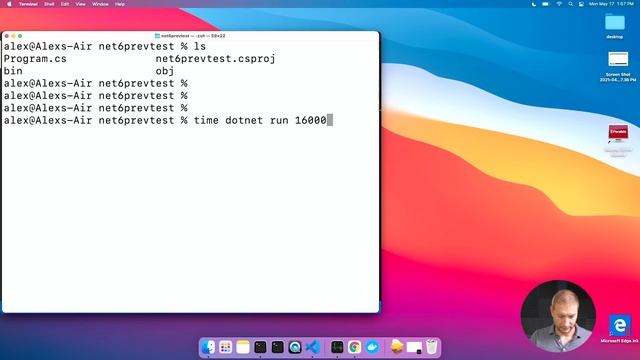
Task: Open the Wi-Fi menu bar icon
Action: pos(559,4)
